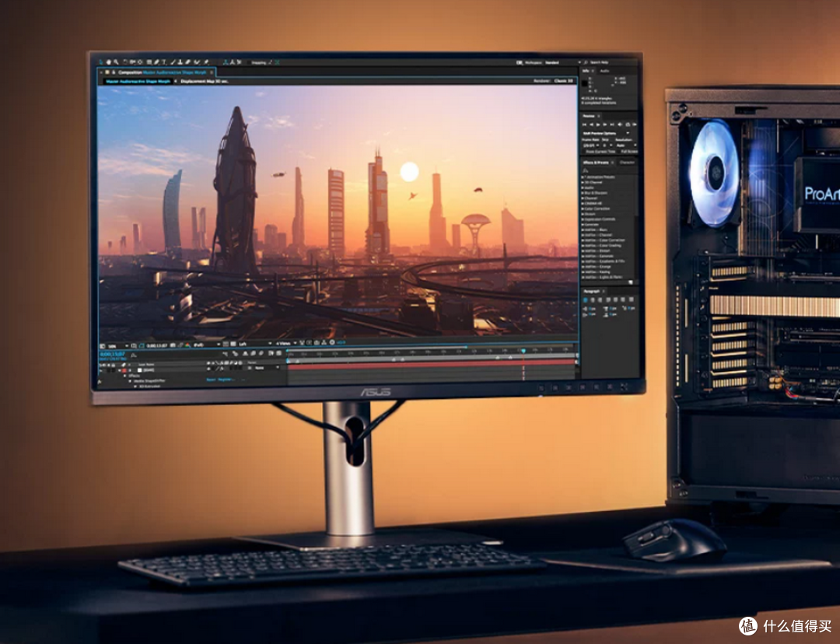Screen dimensions: 840x644
Task: Switch to the Character panel tab
Action: click(627, 162)
